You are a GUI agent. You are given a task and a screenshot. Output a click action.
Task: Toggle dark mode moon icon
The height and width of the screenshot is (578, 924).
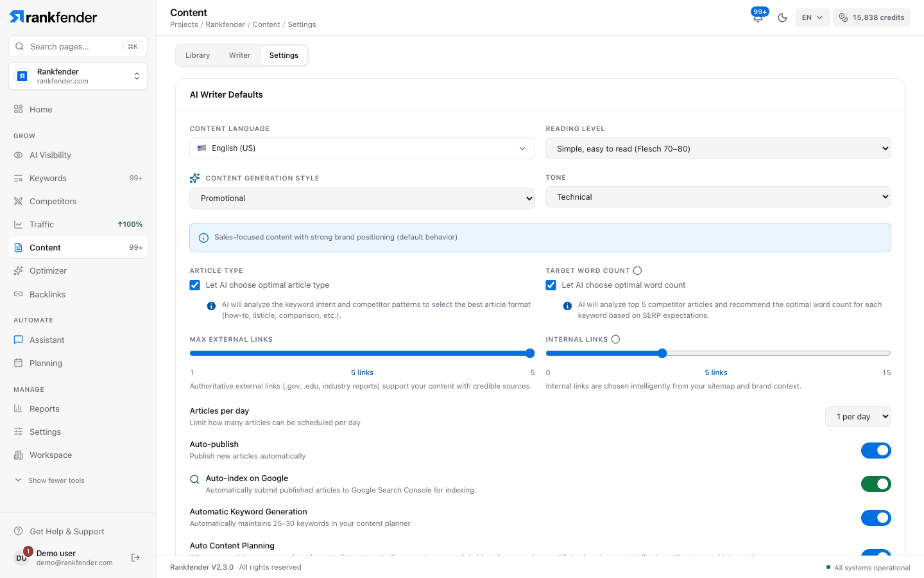[782, 17]
